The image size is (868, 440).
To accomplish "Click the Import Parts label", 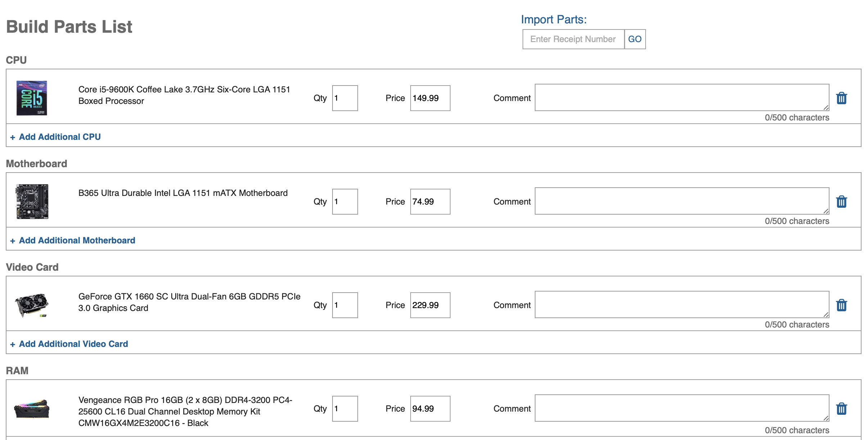I will point(554,19).
